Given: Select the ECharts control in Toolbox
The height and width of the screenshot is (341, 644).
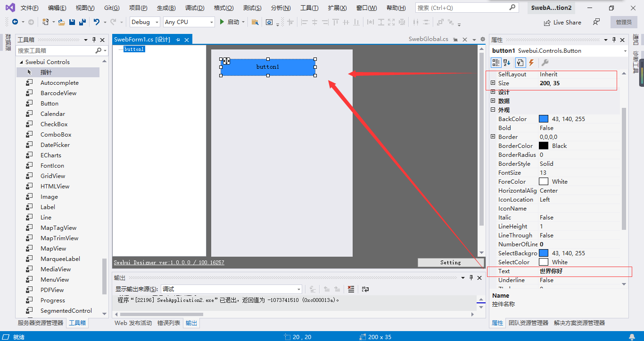Looking at the screenshot, I should tap(51, 155).
